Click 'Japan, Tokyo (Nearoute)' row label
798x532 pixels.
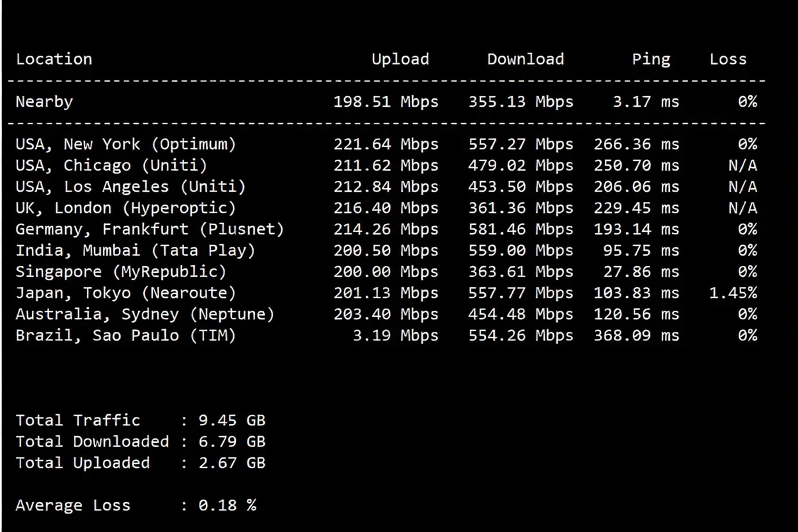point(126,293)
